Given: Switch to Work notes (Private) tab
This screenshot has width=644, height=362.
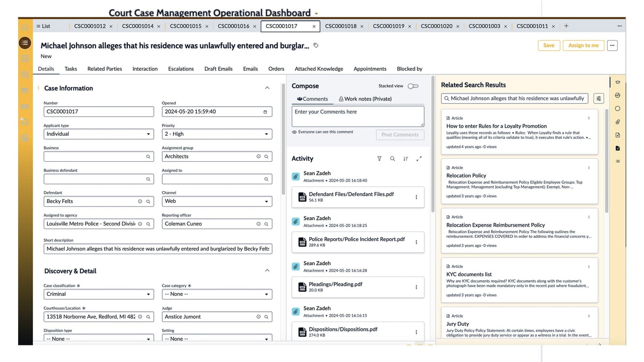Looking at the screenshot, I should click(365, 99).
